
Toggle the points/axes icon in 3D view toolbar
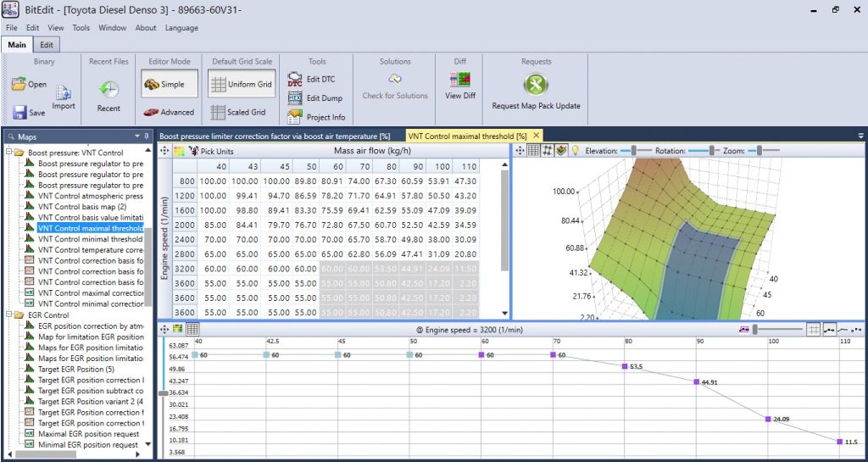click(548, 150)
